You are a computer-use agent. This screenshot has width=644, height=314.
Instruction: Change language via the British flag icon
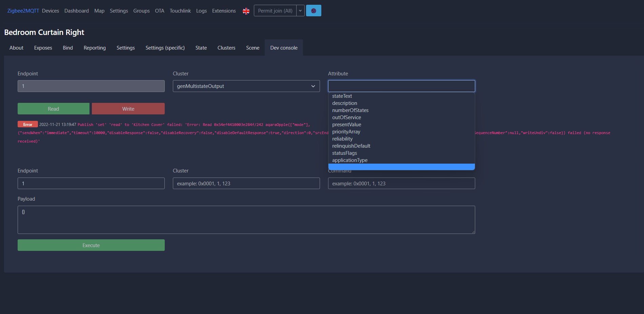coord(246,11)
